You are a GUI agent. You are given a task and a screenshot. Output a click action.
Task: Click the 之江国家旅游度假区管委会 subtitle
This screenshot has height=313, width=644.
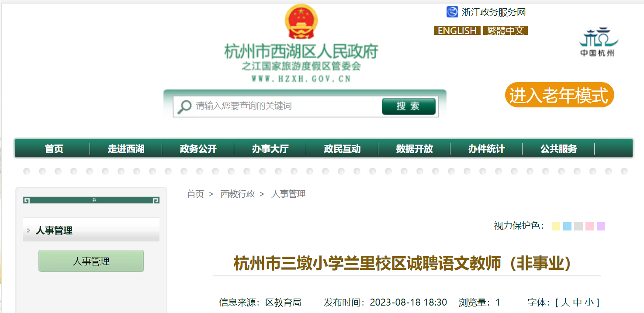(x=301, y=67)
